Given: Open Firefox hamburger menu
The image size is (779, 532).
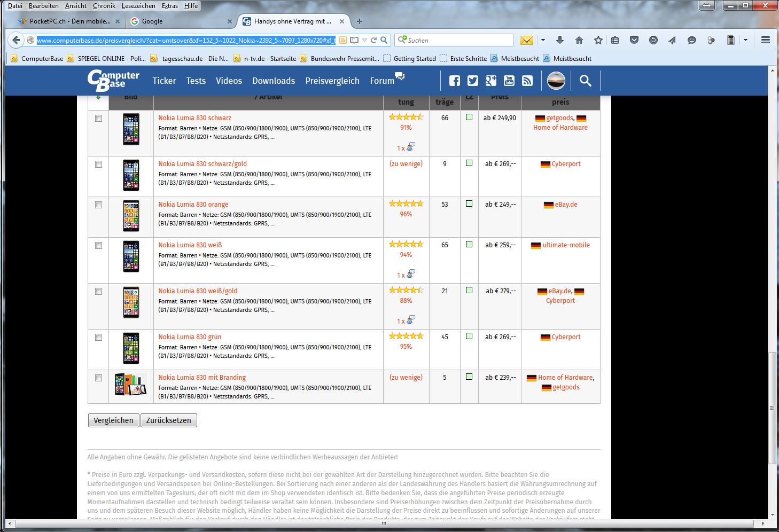Looking at the screenshot, I should pos(766,40).
